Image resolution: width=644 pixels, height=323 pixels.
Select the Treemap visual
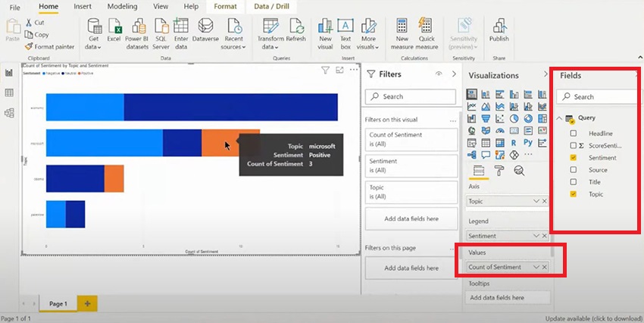coord(542,119)
